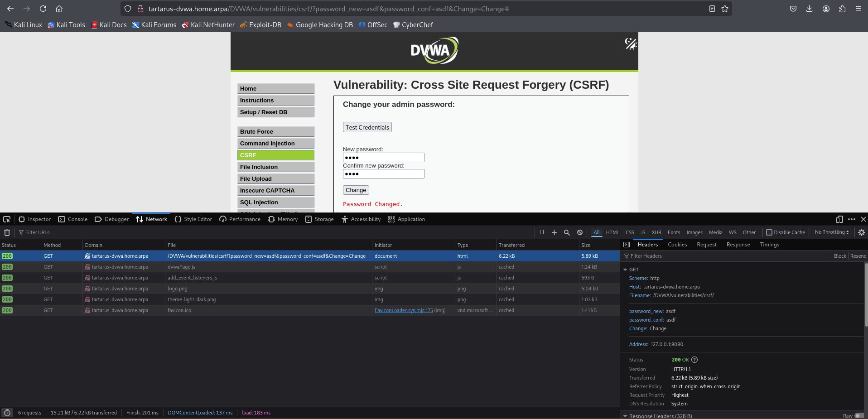
Task: Click the FaviconLoader.sys.mjs:175 initiator link
Action: 403,310
